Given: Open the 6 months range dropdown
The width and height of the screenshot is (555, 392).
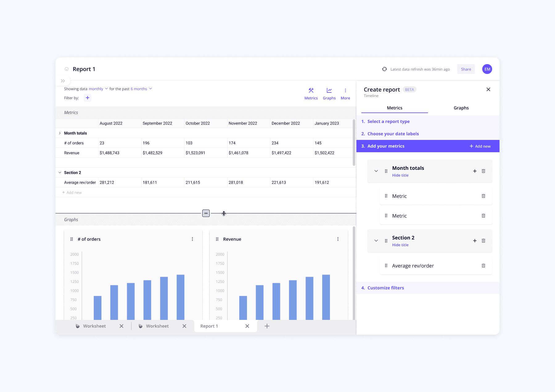Looking at the screenshot, I should click(141, 89).
